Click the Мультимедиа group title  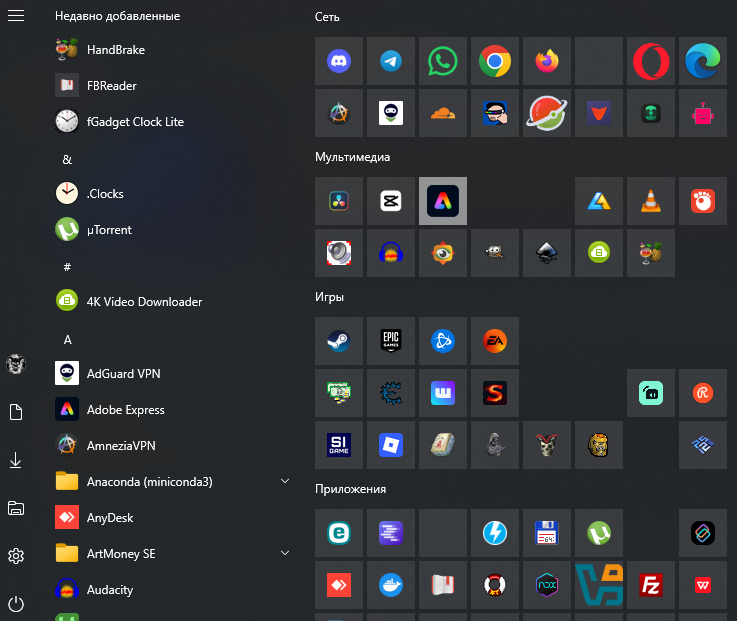pos(353,157)
